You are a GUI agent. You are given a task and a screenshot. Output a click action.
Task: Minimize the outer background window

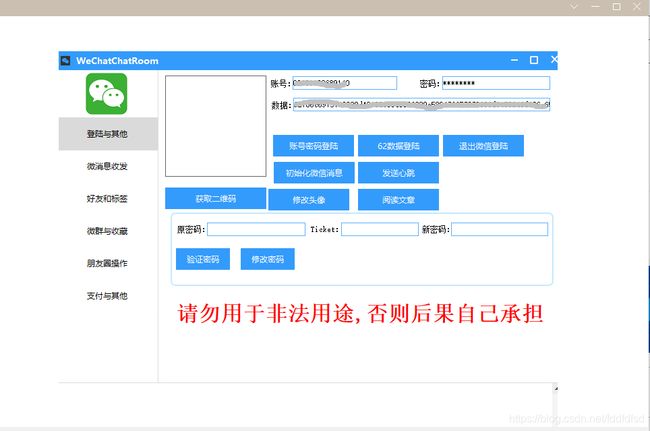[x=596, y=7]
